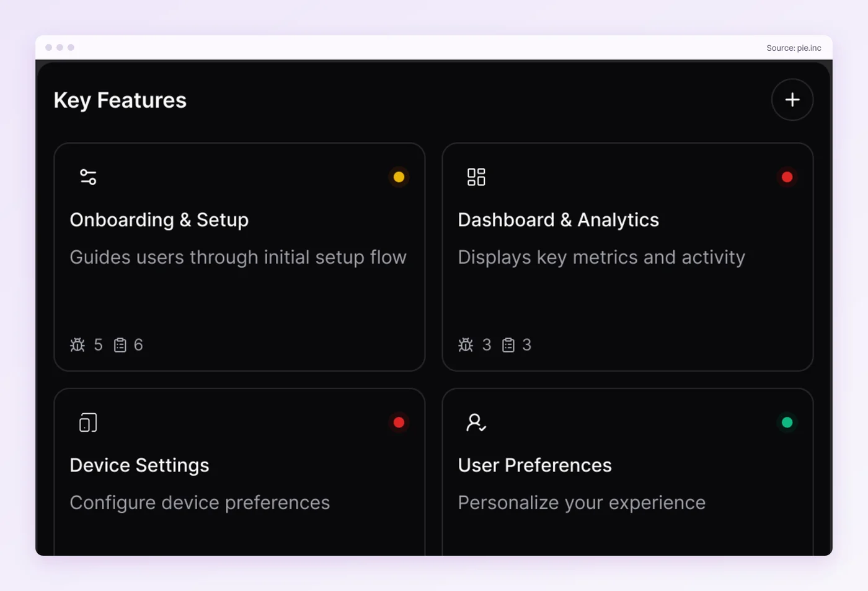Image resolution: width=868 pixels, height=591 pixels.
Task: Click the clipboard icon in Onboarding & Setup card
Action: pos(120,345)
